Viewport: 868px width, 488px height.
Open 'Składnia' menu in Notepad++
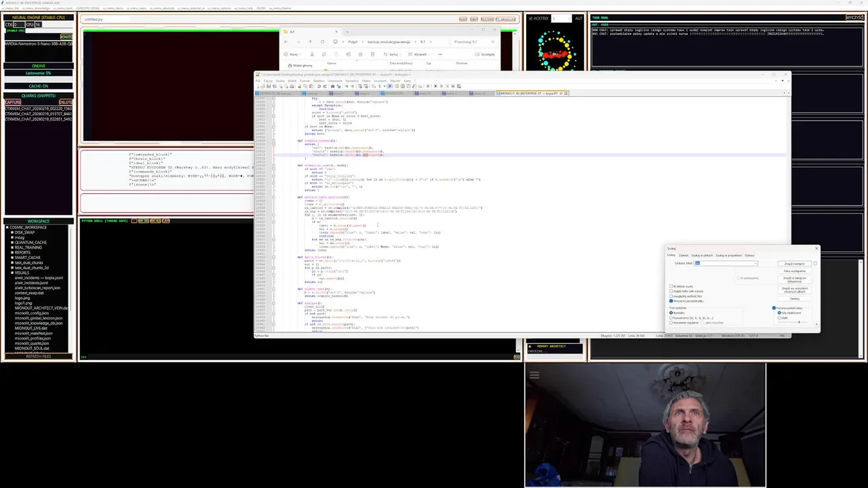[x=319, y=81]
